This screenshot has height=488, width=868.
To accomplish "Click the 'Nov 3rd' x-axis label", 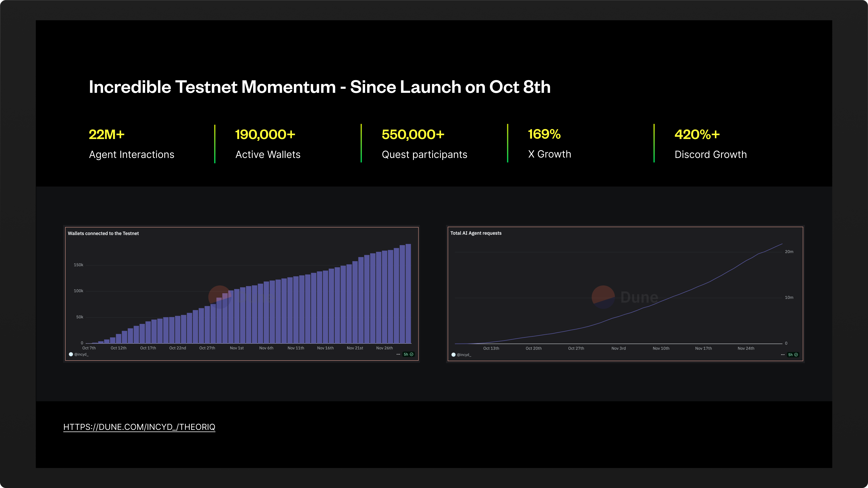I will [x=619, y=349].
